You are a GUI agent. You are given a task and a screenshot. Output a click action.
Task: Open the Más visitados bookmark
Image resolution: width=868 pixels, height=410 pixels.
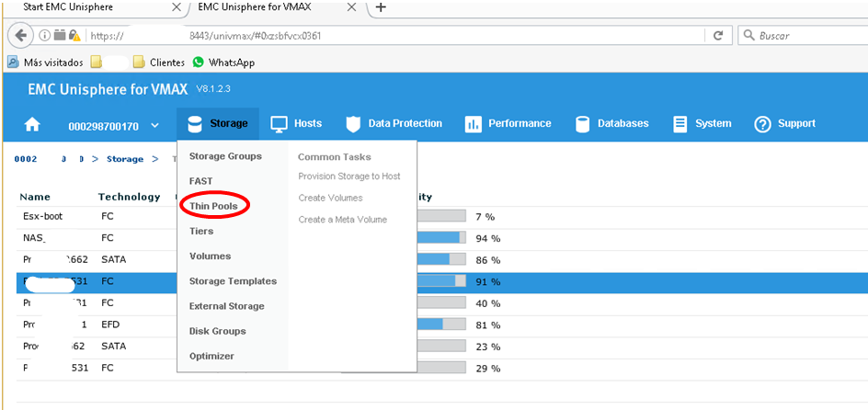(x=45, y=63)
